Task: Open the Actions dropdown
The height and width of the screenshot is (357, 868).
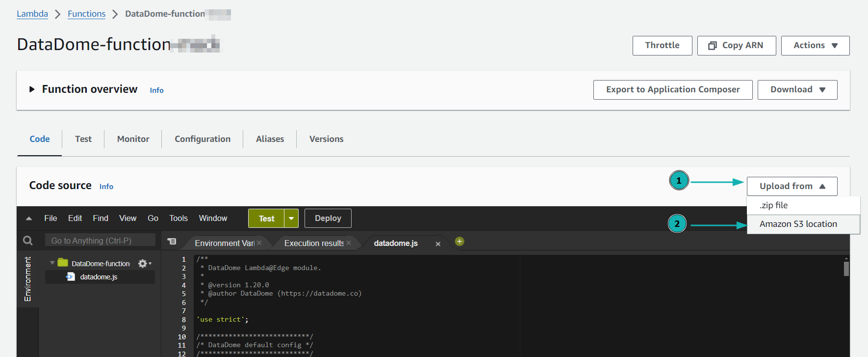Action: pyautogui.click(x=815, y=46)
